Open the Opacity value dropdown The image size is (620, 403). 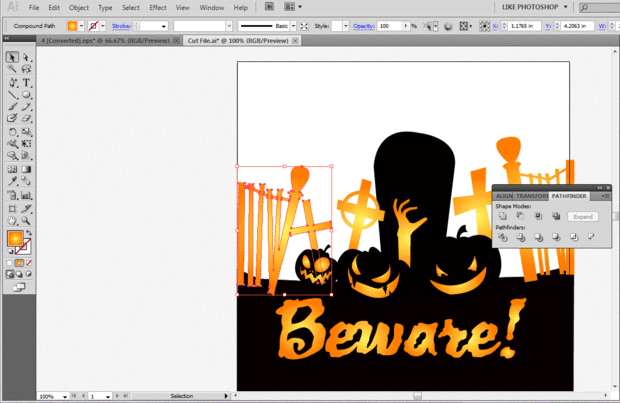[405, 25]
